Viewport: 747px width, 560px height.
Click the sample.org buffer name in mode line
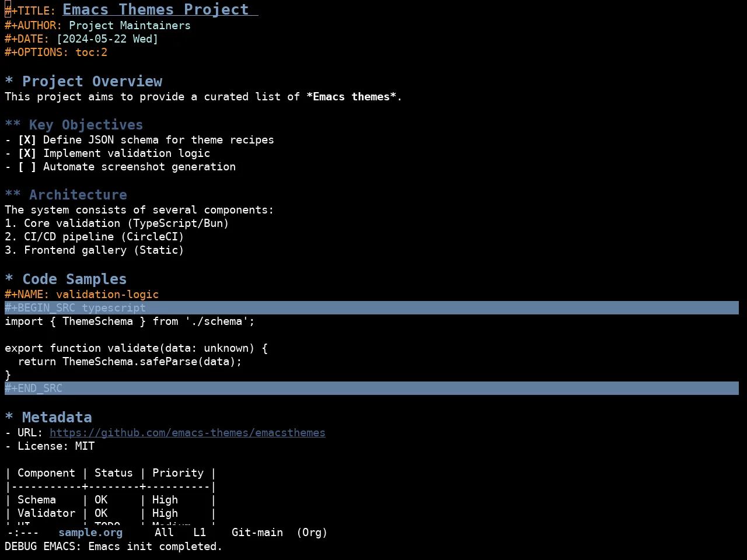(90, 533)
